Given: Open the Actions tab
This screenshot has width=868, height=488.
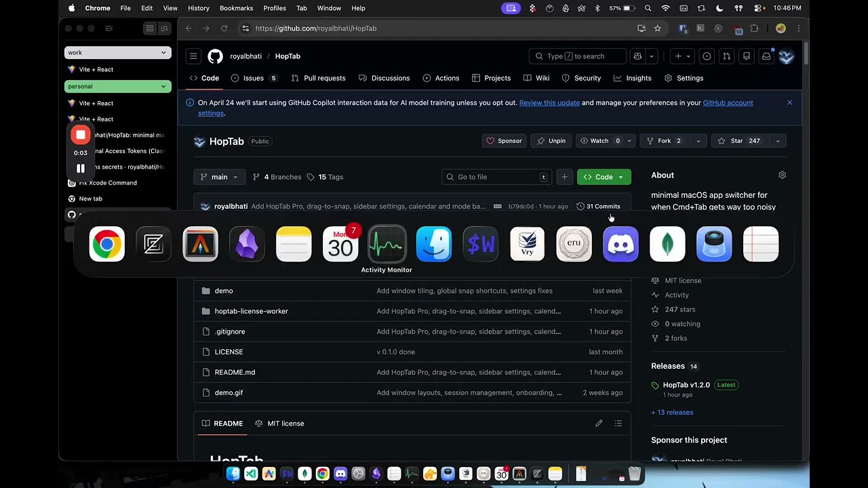Looking at the screenshot, I should pos(441,78).
